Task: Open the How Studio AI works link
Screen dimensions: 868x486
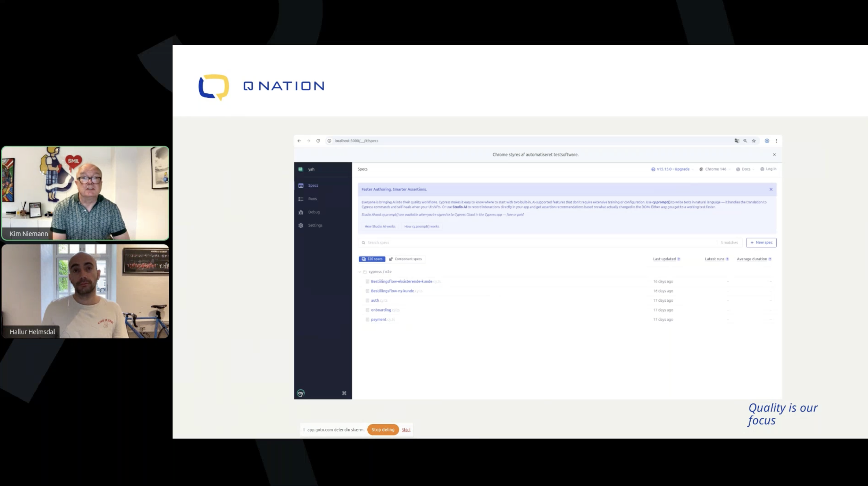Action: 380,227
